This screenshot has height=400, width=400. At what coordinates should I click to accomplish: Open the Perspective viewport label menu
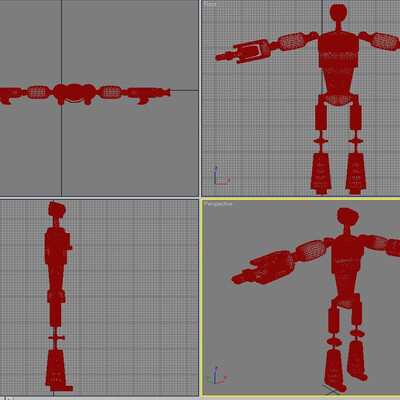(x=218, y=204)
